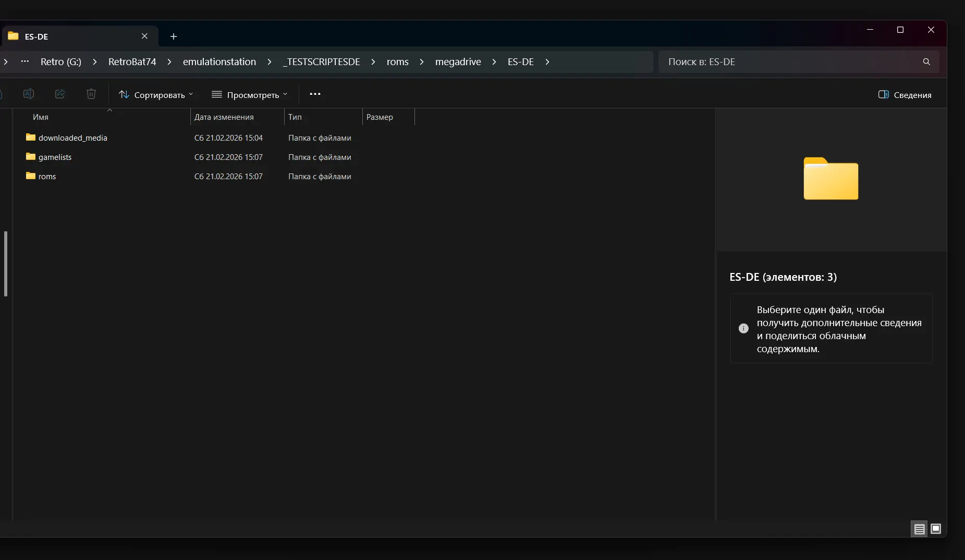Toggle the Сведения details pane

coord(905,95)
